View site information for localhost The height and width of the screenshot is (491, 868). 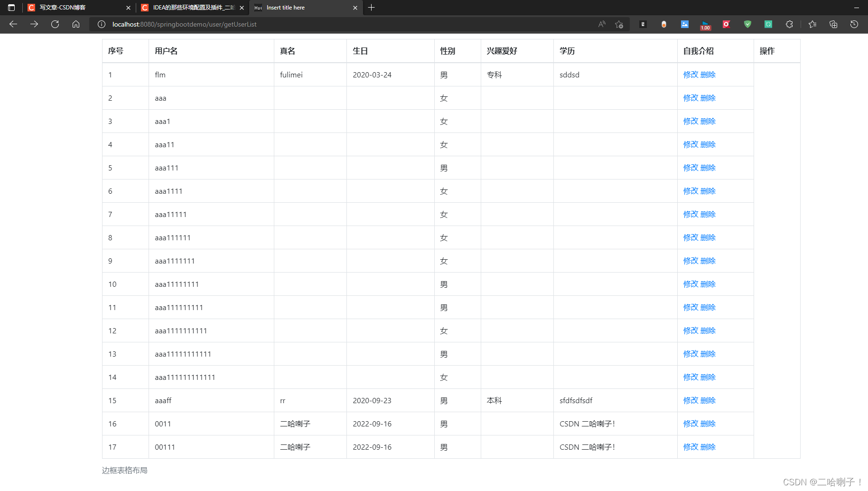[x=102, y=24]
